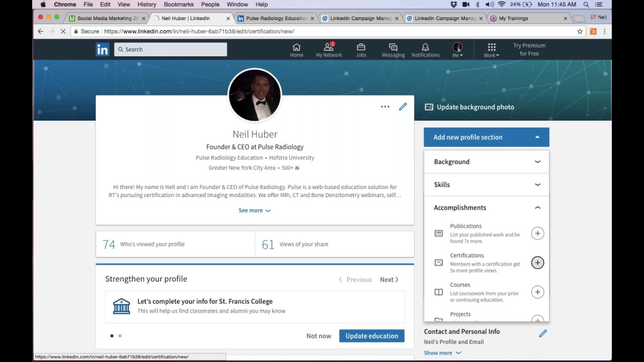644x362 pixels.
Task: Click the Not now button
Action: [319, 336]
